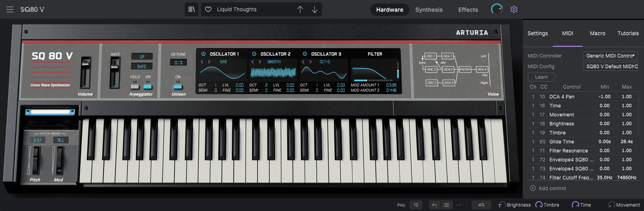Click Oscillator 2 BREATH waveform name
The image size is (644, 211).
pos(274,62)
